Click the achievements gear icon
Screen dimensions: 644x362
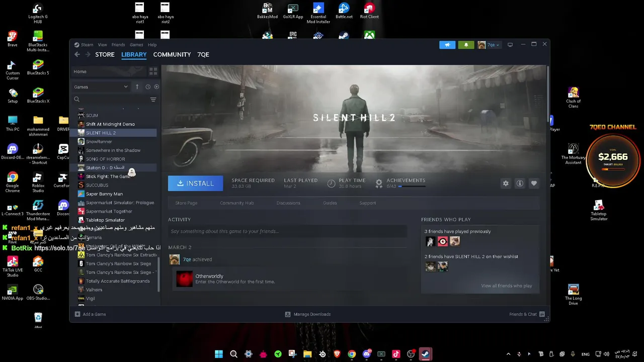click(379, 183)
